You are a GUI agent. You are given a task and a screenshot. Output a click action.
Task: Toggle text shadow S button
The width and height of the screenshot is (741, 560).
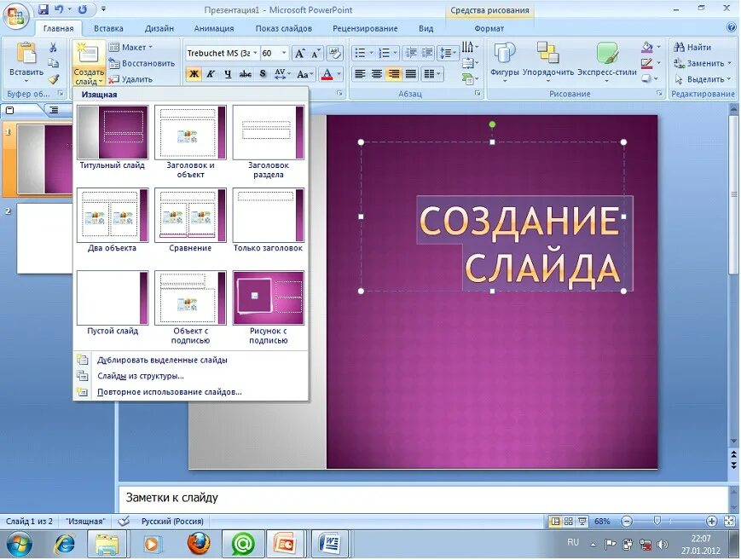point(263,74)
